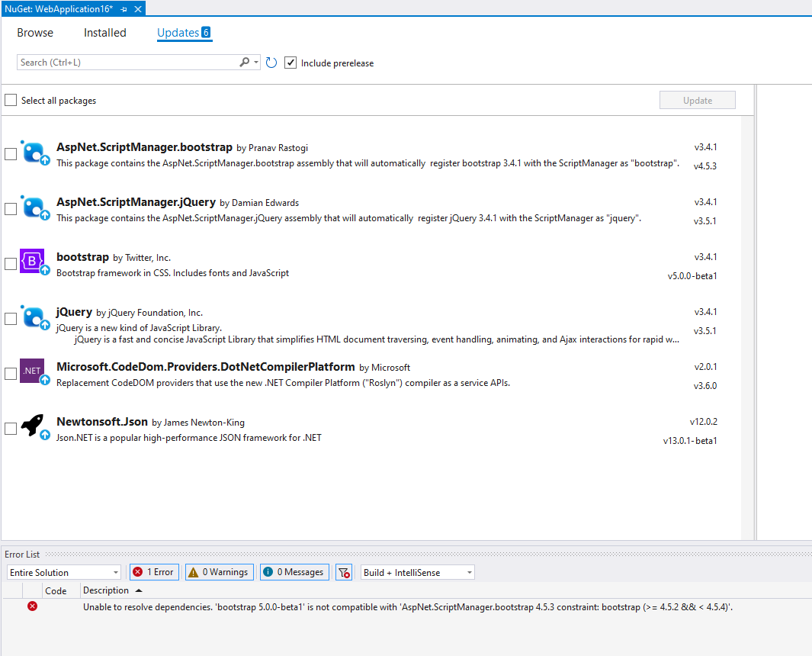Select the AspNet.ScriptManager.jQuery package title
This screenshot has height=656, width=812.
(x=136, y=201)
